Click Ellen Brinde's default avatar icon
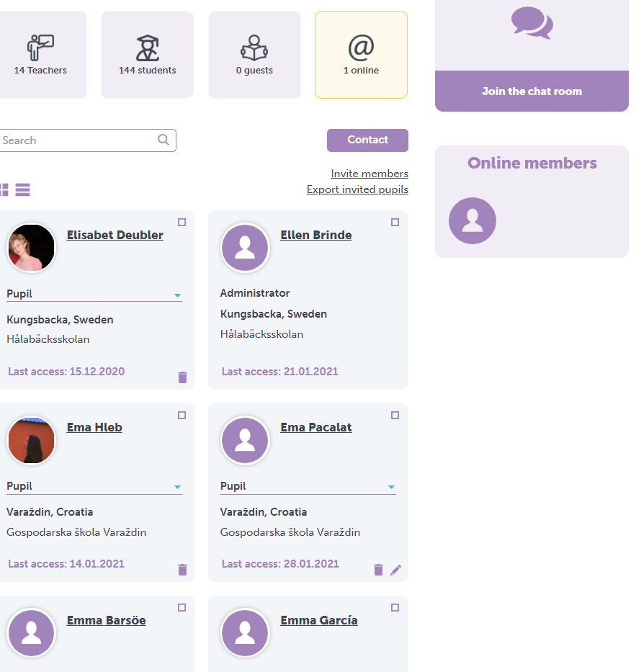The height and width of the screenshot is (672, 636). click(245, 248)
